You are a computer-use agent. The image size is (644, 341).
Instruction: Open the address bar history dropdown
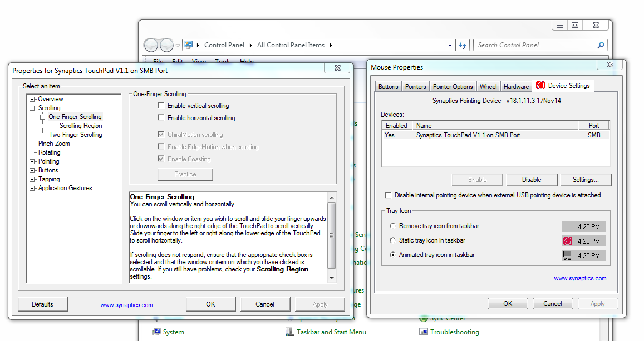[450, 45]
